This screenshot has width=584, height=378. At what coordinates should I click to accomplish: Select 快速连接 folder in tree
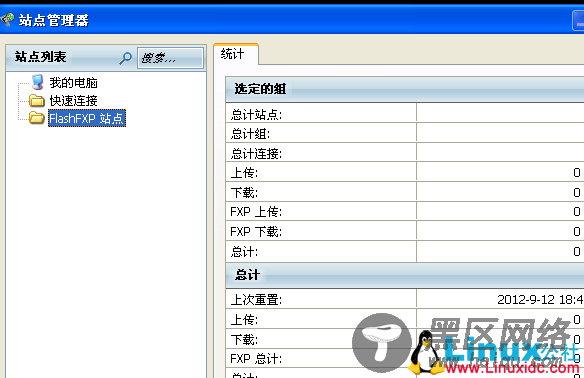click(73, 101)
